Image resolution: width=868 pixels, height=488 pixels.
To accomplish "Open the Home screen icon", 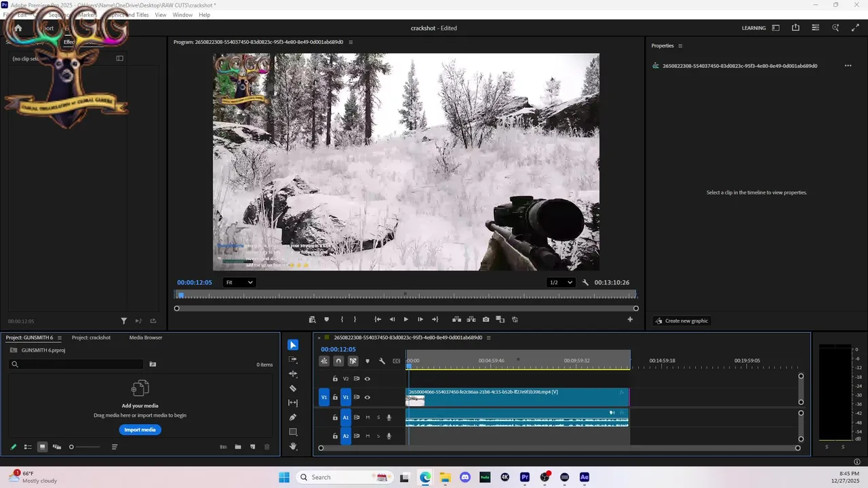I will [18, 28].
